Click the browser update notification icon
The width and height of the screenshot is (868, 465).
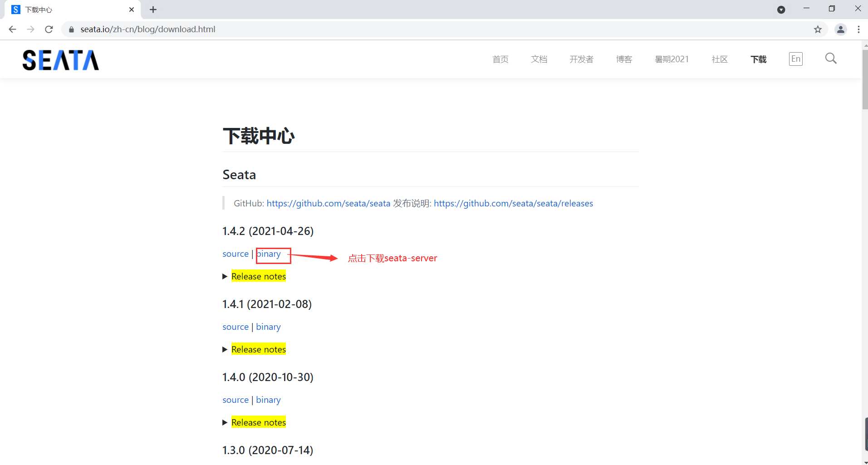[x=781, y=9]
